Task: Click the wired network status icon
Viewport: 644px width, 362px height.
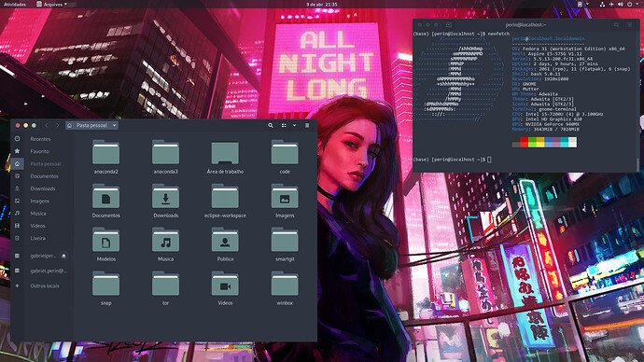Action: 602,4
